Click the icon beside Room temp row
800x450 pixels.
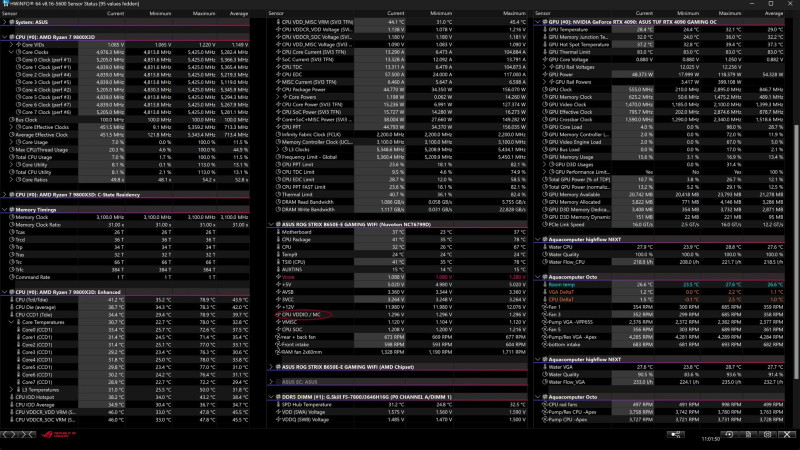[x=544, y=285]
